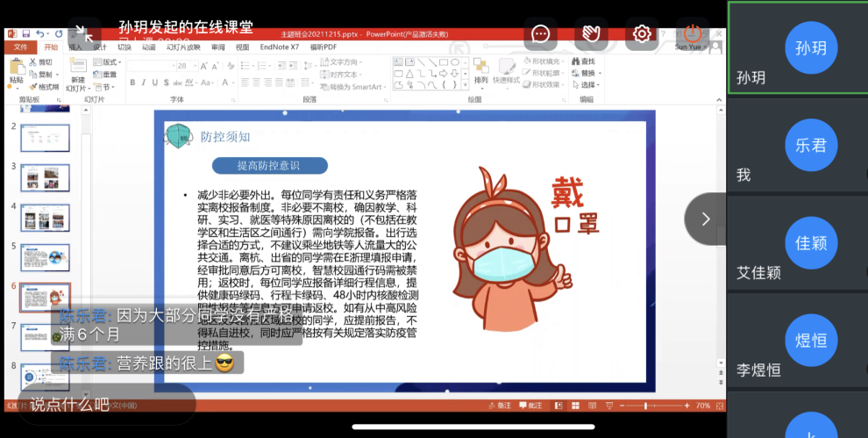Click the Clear Formatting eraser icon

click(x=231, y=66)
